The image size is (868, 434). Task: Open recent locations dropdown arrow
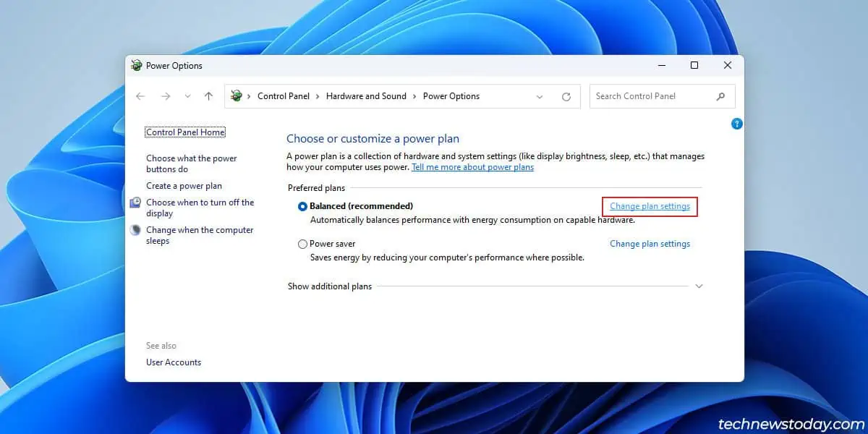pyautogui.click(x=187, y=96)
